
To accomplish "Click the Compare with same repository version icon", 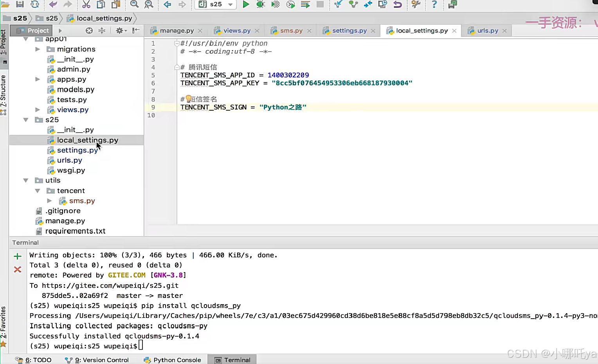I will [x=368, y=4].
